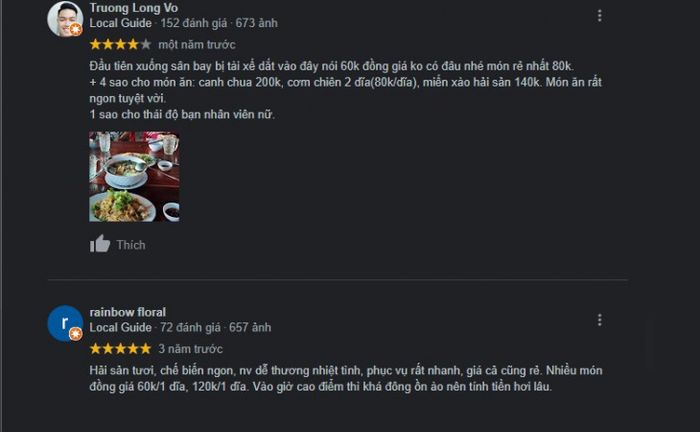
Task: Click the four-star rating of first review
Action: [121, 44]
